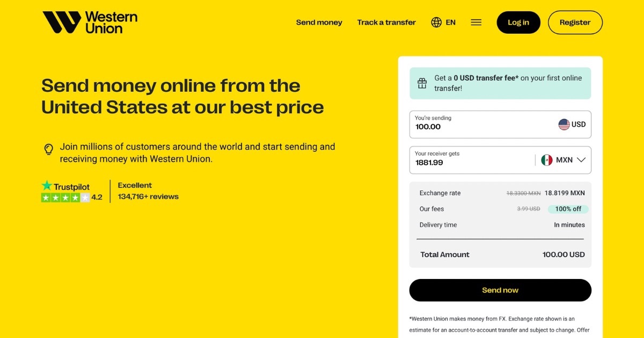Open the globe language icon
Image resolution: width=644 pixels, height=338 pixels.
tap(435, 22)
